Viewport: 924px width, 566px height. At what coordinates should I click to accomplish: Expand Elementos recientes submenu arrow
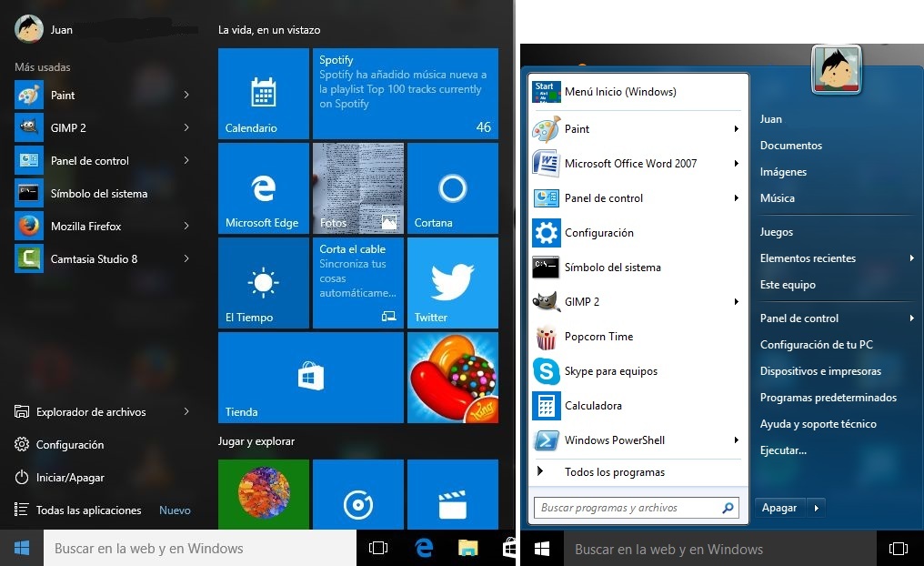pos(911,258)
